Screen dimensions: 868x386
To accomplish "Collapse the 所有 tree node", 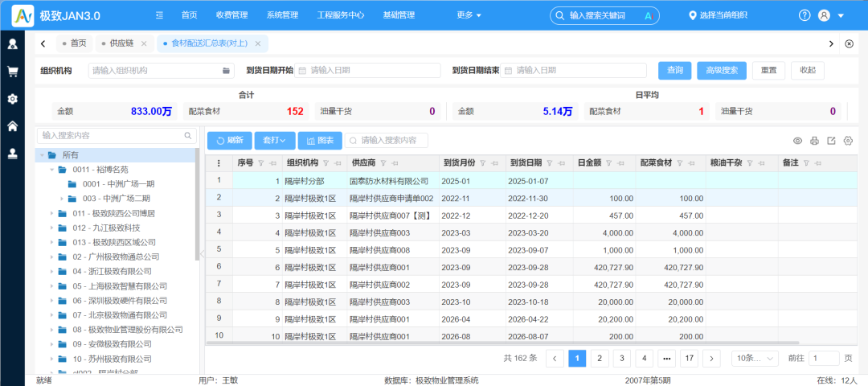I will click(42, 156).
